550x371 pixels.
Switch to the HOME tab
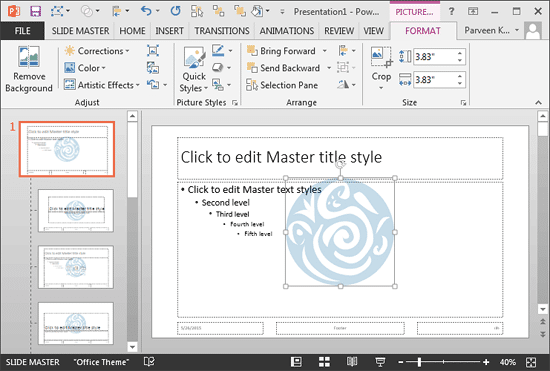[132, 31]
